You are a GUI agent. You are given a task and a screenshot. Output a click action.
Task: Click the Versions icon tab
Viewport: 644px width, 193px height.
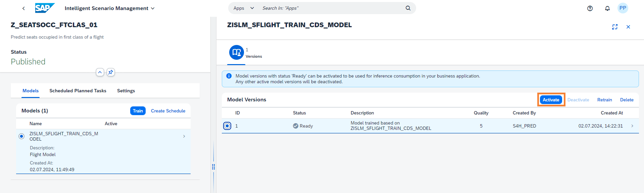[x=237, y=52]
